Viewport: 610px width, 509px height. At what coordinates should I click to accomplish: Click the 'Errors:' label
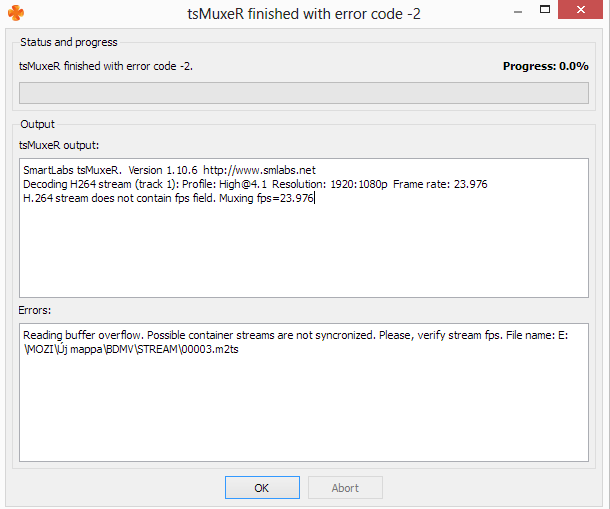coord(35,311)
